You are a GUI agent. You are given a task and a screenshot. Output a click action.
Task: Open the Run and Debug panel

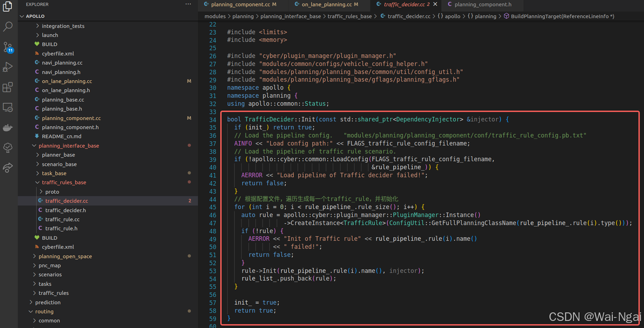(x=8, y=67)
